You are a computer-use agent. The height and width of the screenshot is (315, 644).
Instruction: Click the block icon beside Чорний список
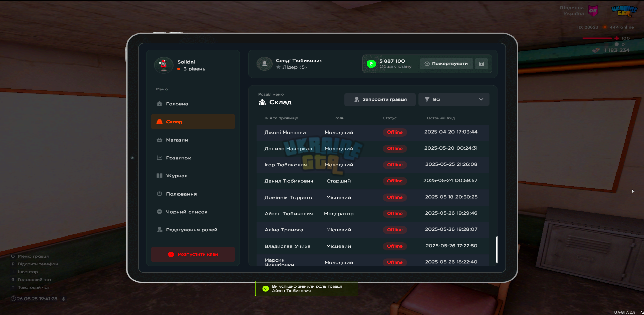160,212
